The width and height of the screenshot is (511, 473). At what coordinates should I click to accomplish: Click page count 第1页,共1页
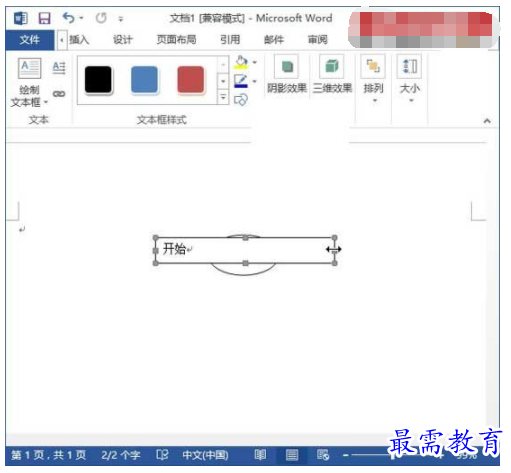coord(49,455)
